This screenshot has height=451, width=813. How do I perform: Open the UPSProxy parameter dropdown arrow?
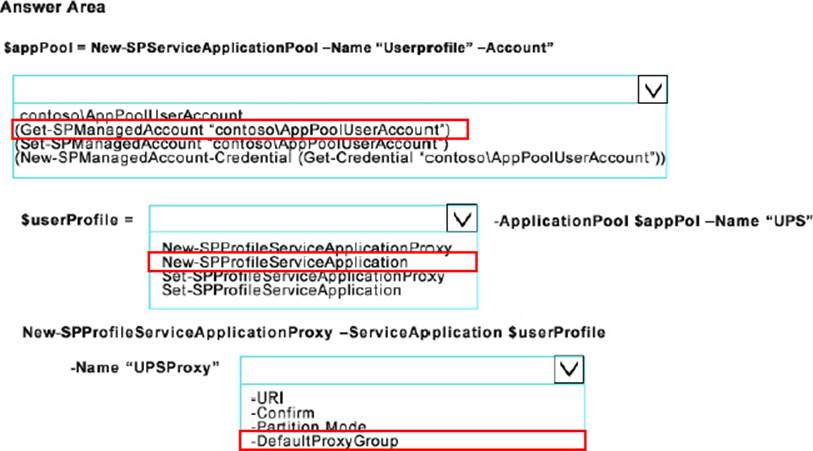(x=568, y=369)
